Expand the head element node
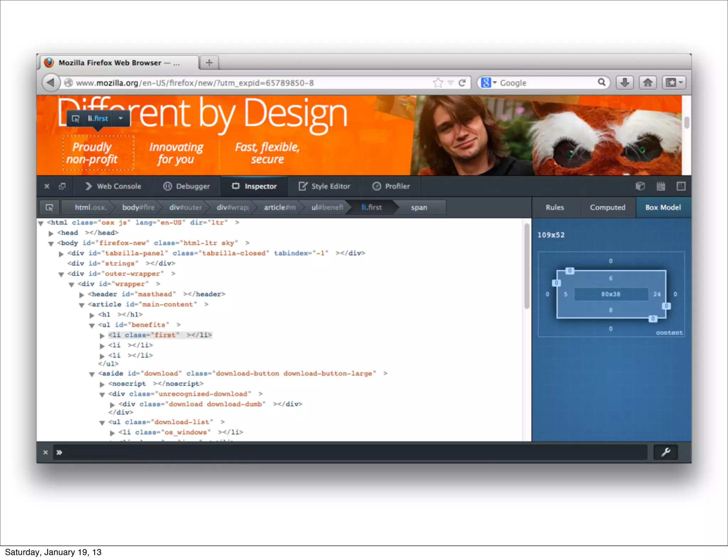Image resolution: width=728 pixels, height=560 pixels. (51, 233)
